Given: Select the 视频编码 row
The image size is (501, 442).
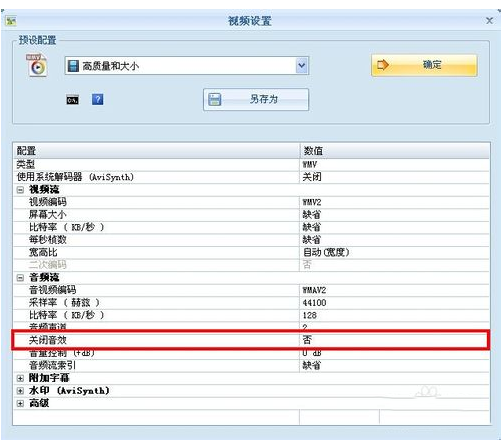Looking at the screenshot, I should pyautogui.click(x=251, y=202).
